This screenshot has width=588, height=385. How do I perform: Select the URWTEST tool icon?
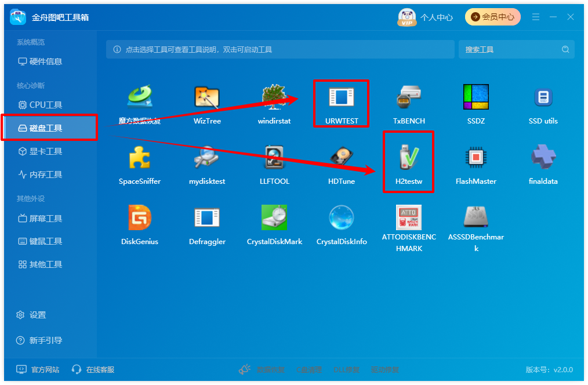(x=341, y=97)
